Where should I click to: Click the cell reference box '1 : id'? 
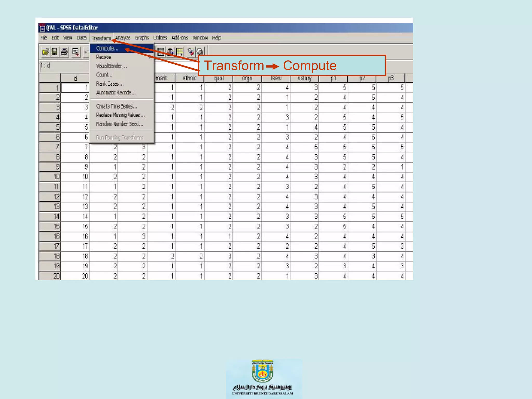tap(64, 65)
